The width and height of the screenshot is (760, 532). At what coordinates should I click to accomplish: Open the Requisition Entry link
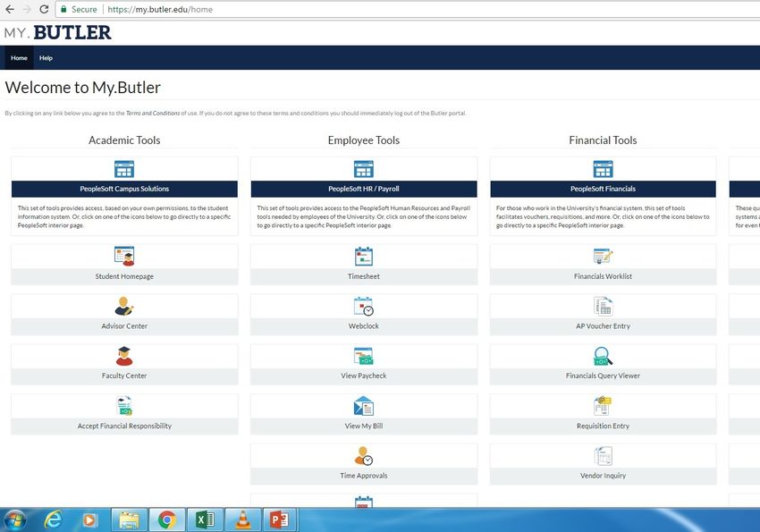pyautogui.click(x=603, y=426)
